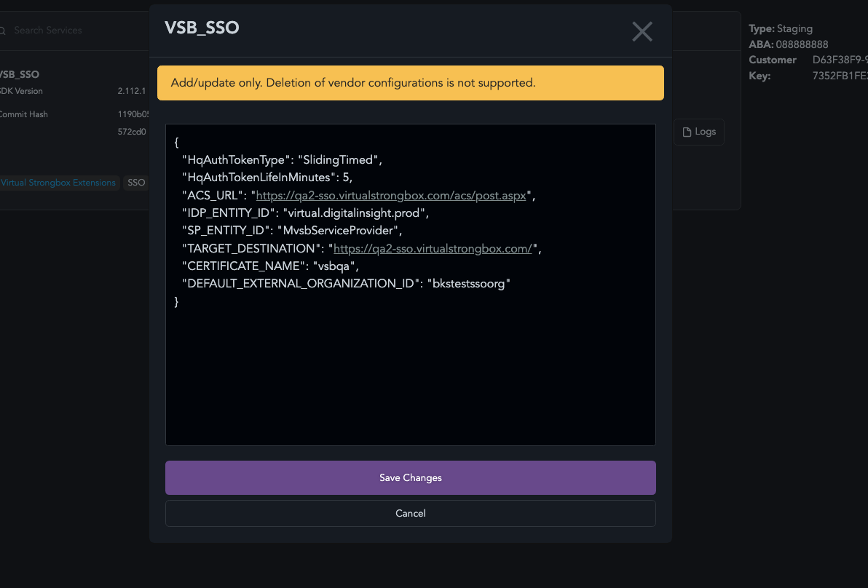
Task: Click the Logs document icon
Action: coord(687,132)
